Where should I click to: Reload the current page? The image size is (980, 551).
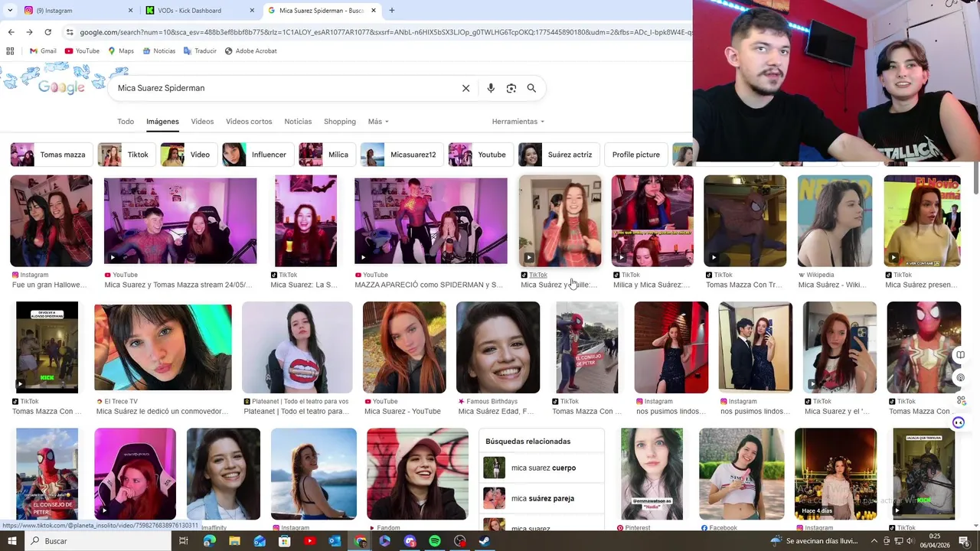pyautogui.click(x=47, y=32)
